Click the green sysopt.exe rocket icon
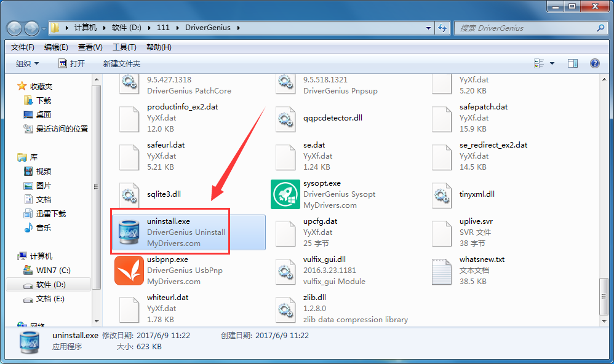 285,194
